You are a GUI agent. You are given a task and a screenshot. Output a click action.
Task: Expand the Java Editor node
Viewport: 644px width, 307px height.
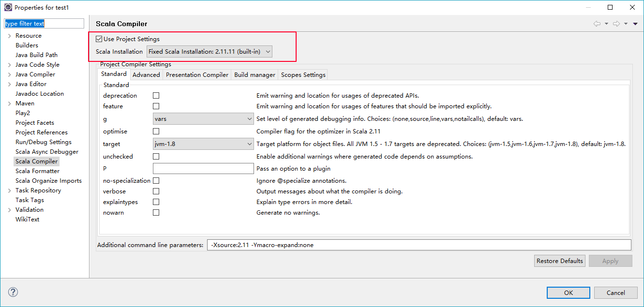tap(9, 84)
